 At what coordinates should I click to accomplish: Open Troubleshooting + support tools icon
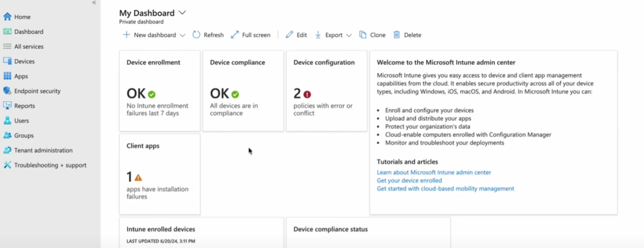click(x=7, y=166)
